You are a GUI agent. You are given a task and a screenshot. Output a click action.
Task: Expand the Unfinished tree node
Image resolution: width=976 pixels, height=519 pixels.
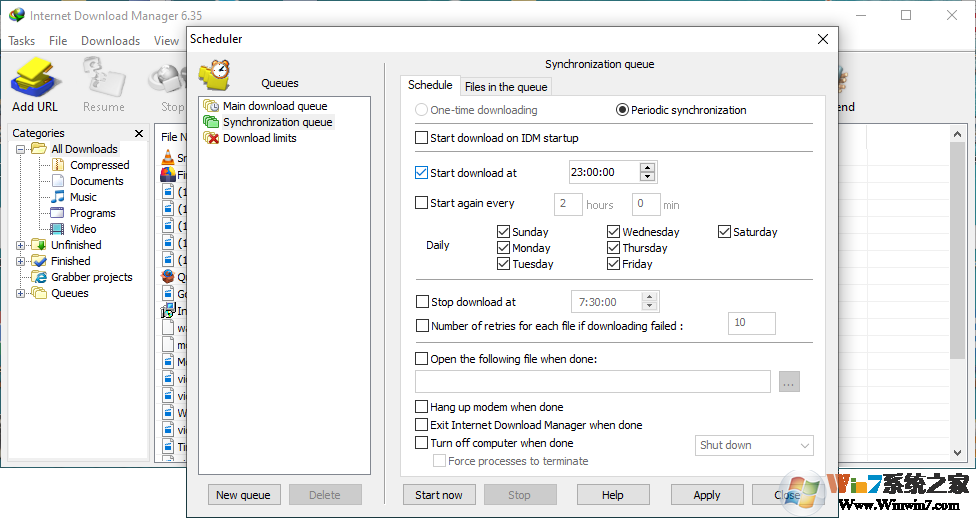click(x=21, y=245)
